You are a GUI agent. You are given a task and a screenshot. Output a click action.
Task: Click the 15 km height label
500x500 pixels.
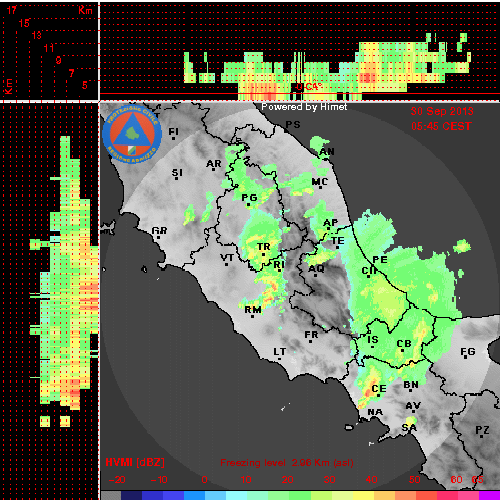[x=24, y=23]
